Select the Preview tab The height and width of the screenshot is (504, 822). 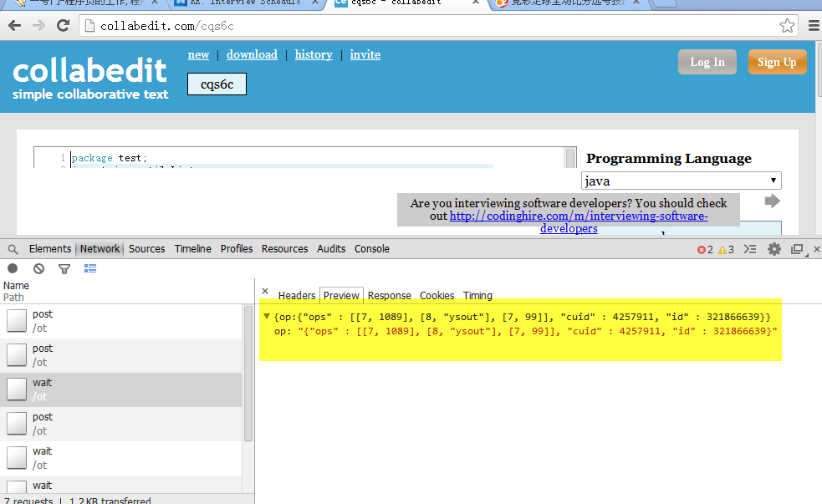click(x=341, y=296)
